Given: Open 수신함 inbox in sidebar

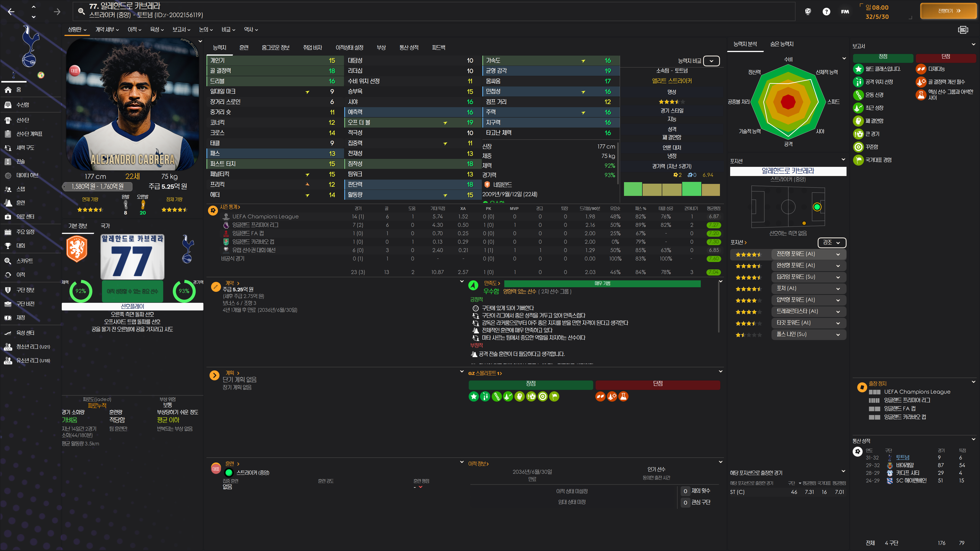Looking at the screenshot, I should coord(22,105).
